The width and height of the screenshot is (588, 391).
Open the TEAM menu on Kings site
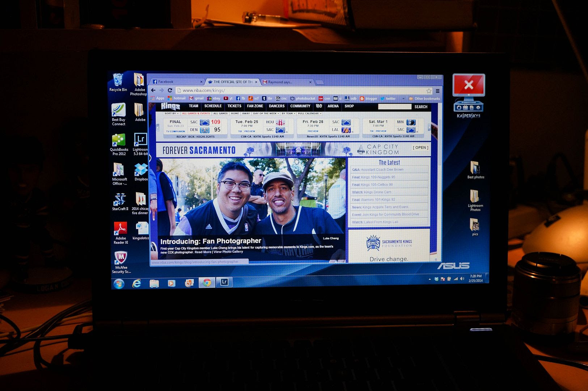click(x=194, y=106)
